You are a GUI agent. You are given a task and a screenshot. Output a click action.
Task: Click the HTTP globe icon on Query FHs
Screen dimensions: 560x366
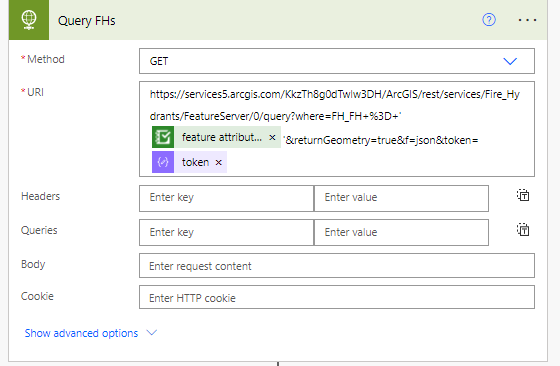29,20
